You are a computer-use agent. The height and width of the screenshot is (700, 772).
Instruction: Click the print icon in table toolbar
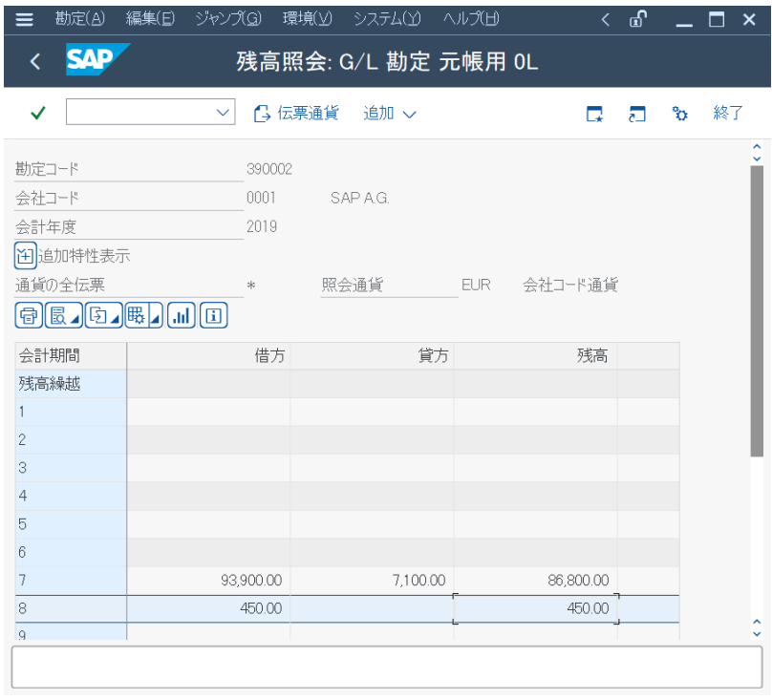point(29,315)
